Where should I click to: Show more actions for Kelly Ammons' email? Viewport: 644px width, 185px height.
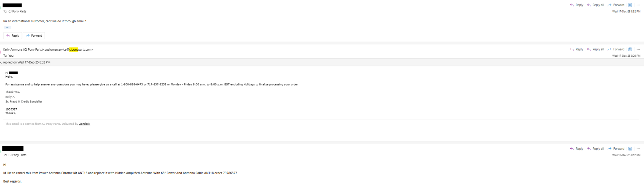pos(638,49)
